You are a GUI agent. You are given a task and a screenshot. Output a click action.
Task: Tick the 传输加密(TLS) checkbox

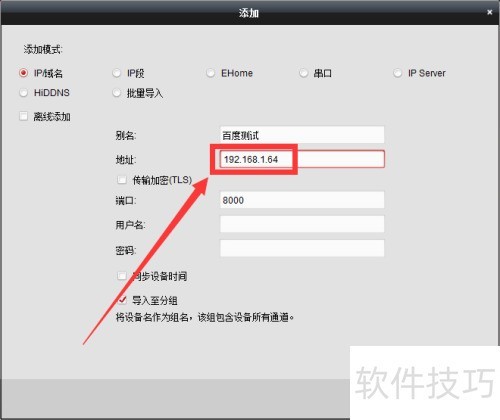pos(122,180)
